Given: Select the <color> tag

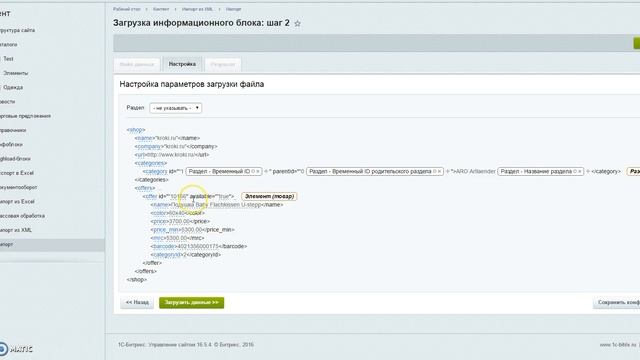Looking at the screenshot, I should (160, 213).
